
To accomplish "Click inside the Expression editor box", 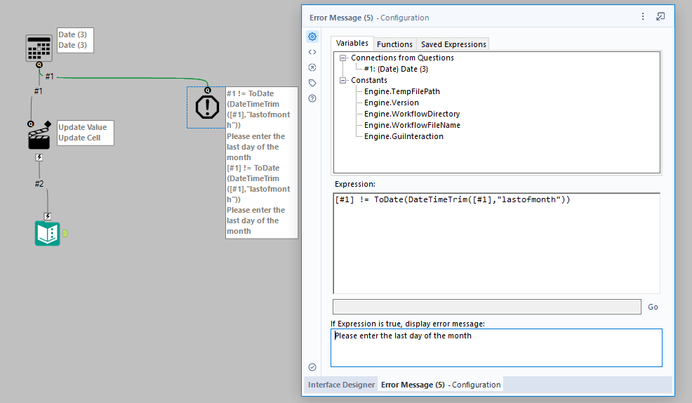I will [x=496, y=243].
